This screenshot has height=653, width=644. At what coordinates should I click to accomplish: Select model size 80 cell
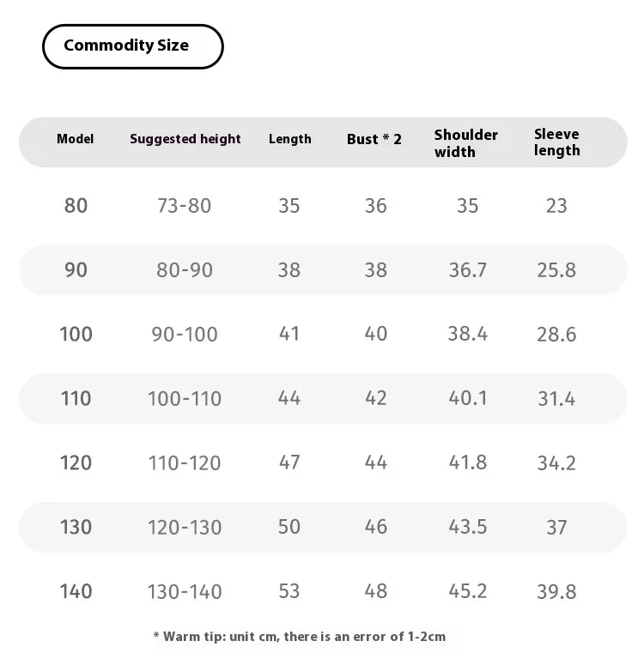pos(76,206)
